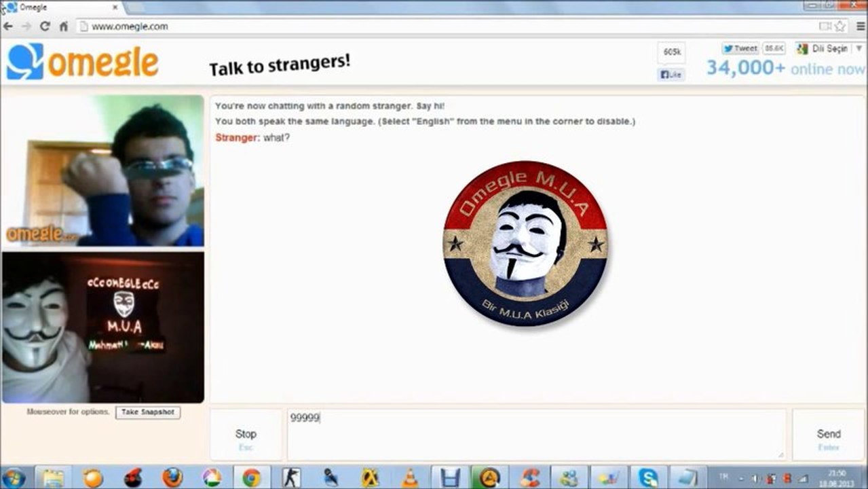Viewport: 868px width, 489px height.
Task: Bookmark this page with the star icon
Action: click(840, 26)
